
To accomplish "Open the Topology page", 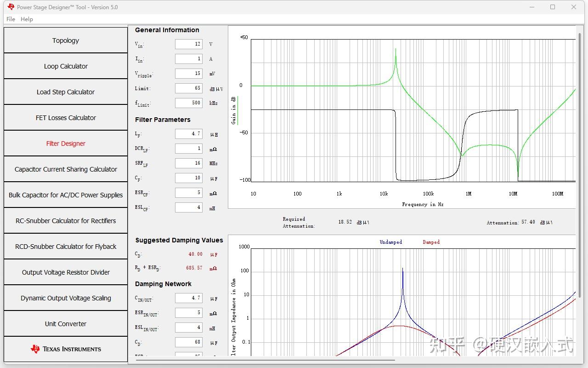I will click(x=66, y=40).
